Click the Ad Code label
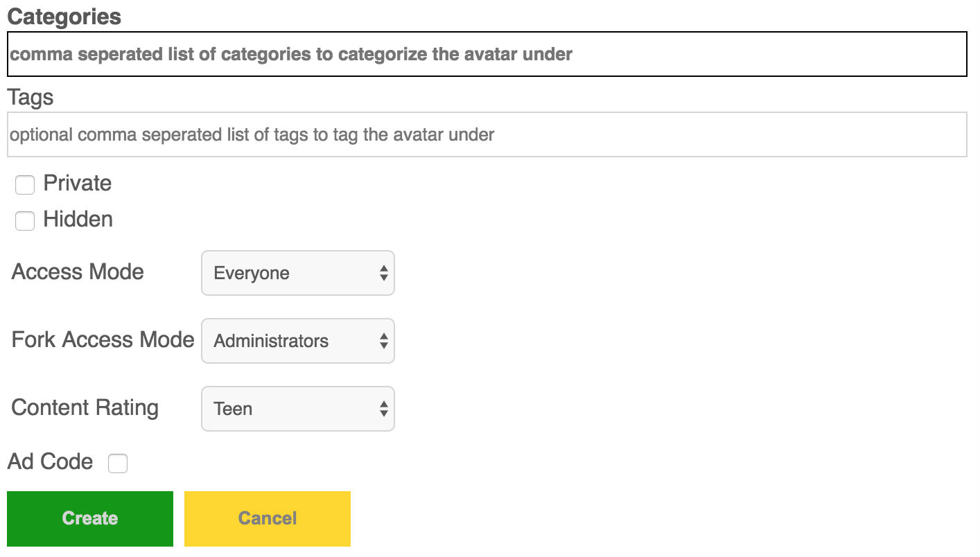The height and width of the screenshot is (557, 980). [51, 461]
